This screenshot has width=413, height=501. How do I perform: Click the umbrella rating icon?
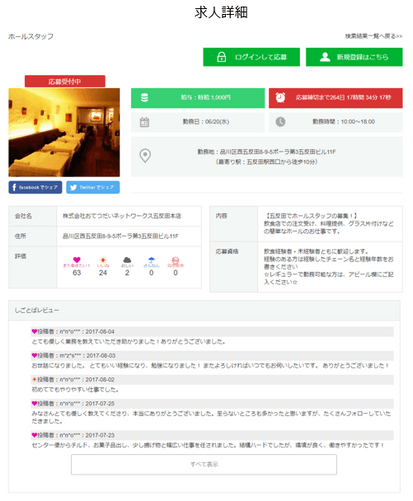pos(151,260)
